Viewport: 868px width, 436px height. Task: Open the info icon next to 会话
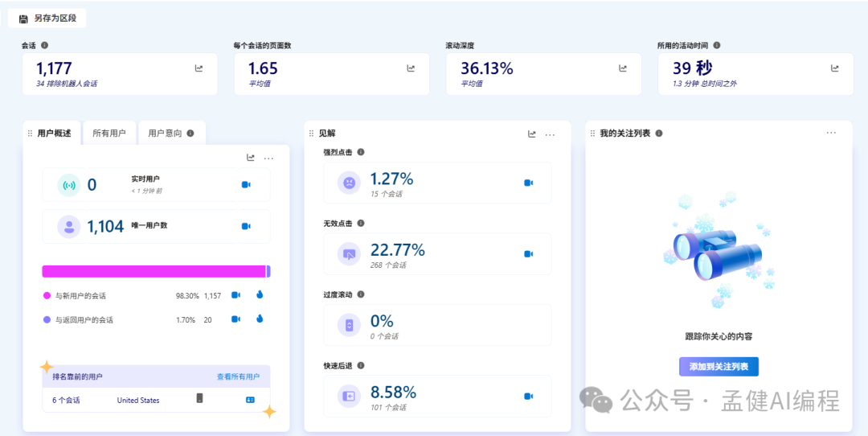pos(45,45)
